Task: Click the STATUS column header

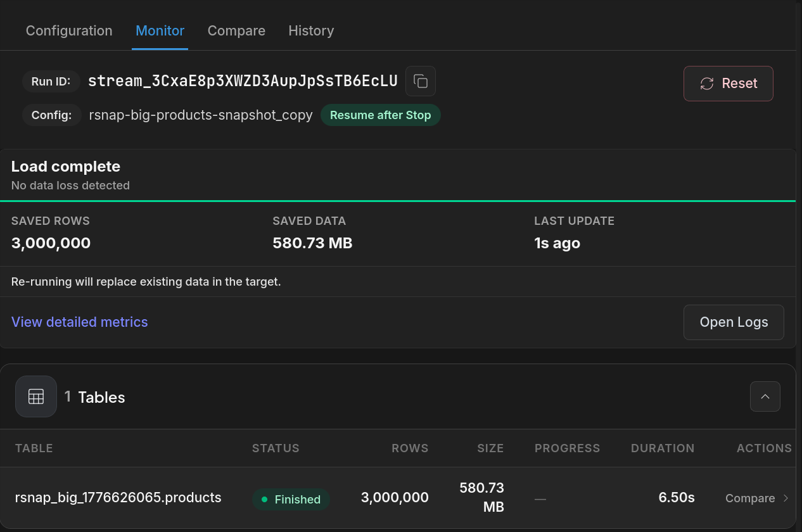Action: [276, 448]
